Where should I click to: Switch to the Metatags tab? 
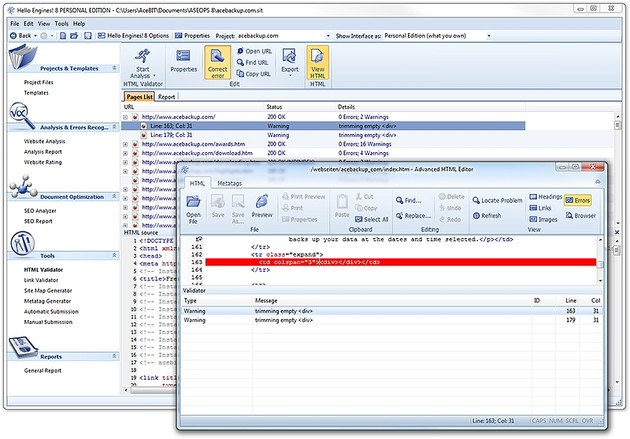click(230, 184)
